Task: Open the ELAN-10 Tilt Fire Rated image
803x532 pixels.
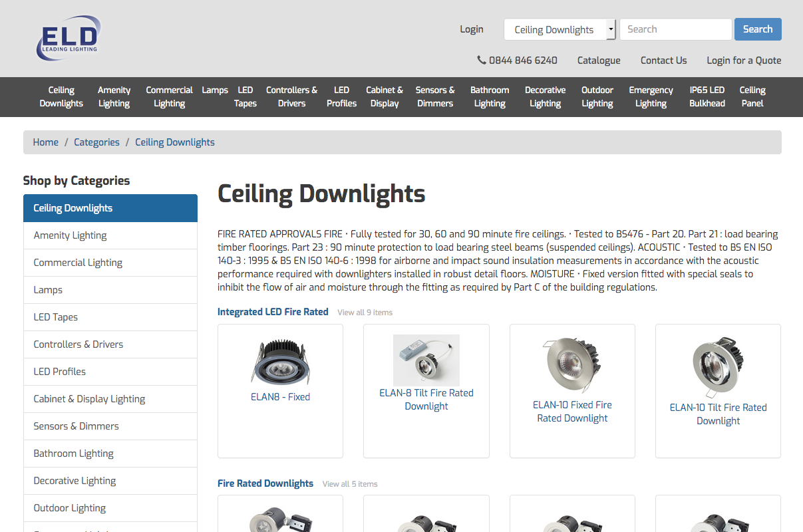Action: point(718,366)
